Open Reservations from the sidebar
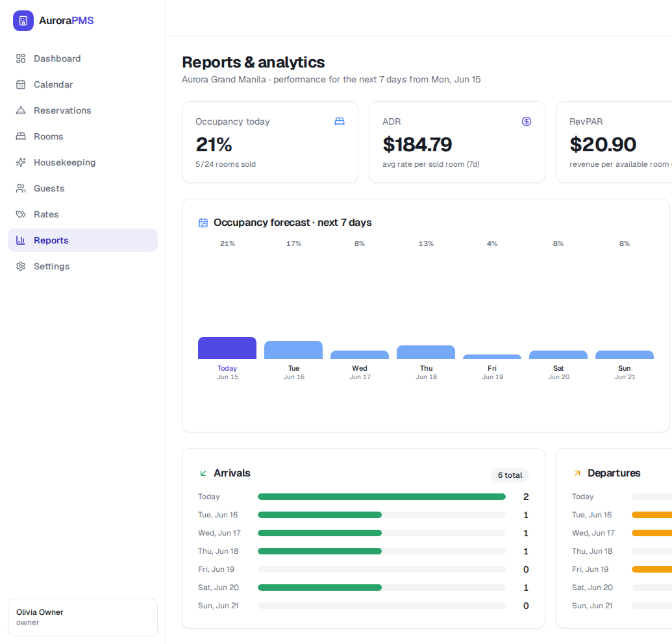 (82, 110)
